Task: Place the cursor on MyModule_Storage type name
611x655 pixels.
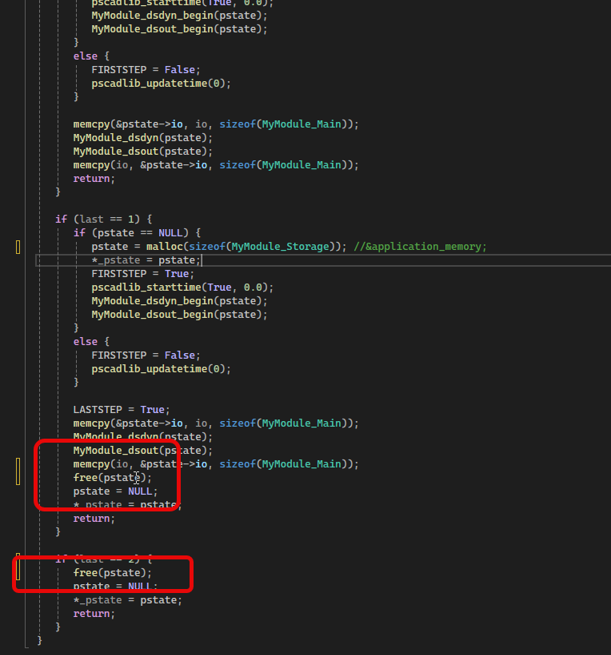Action: [x=278, y=246]
